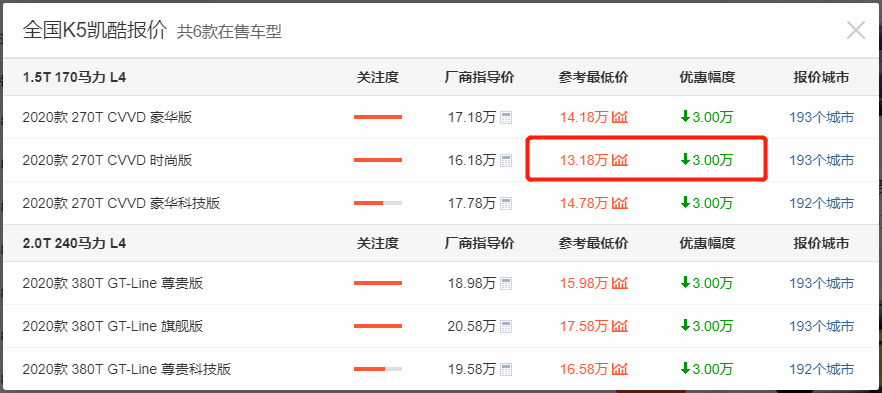View 193个城市 for 380T 尊贵版
The image size is (882, 393).
(821, 283)
